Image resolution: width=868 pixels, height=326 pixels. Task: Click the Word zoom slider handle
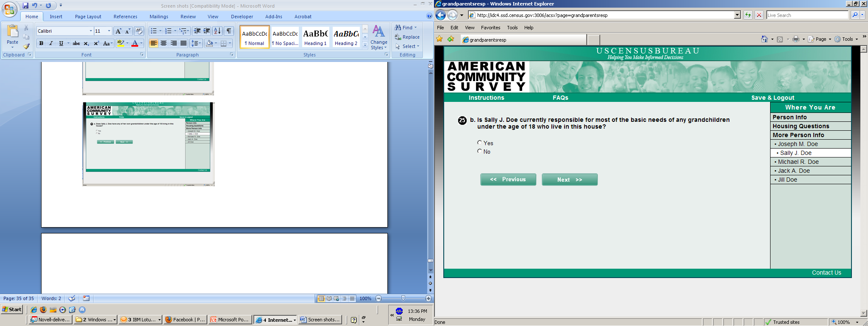[x=403, y=298]
